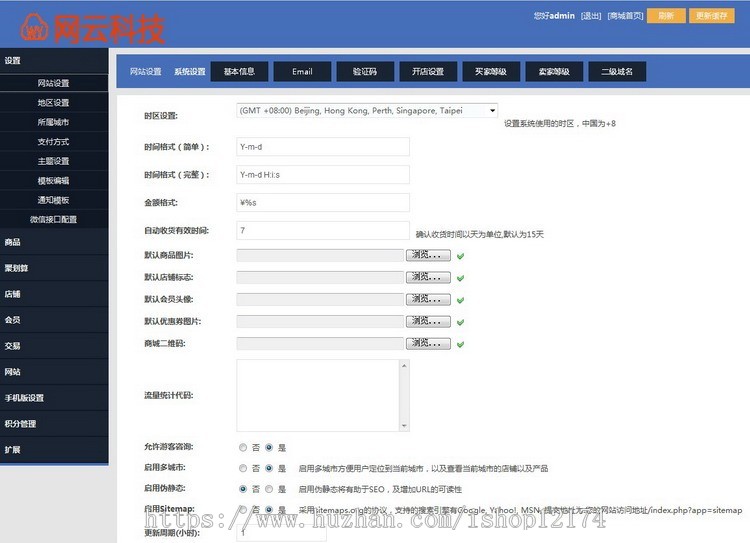Switch to the Email tab

[x=302, y=72]
